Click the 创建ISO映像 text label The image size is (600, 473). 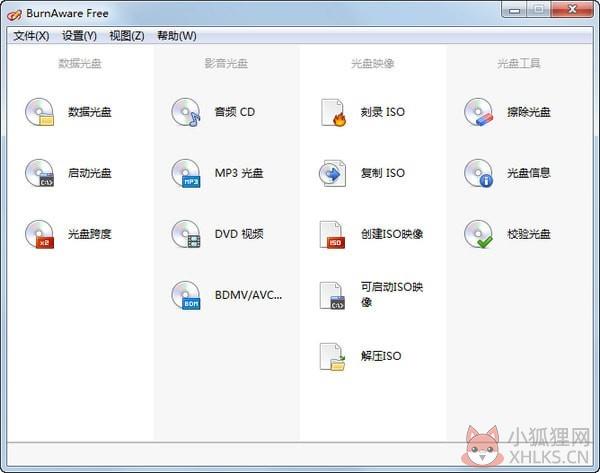click(x=392, y=234)
